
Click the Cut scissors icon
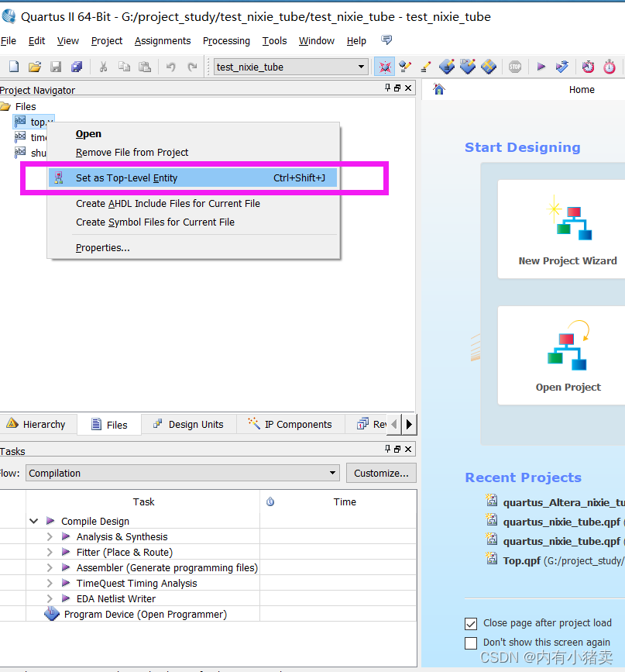tap(103, 67)
